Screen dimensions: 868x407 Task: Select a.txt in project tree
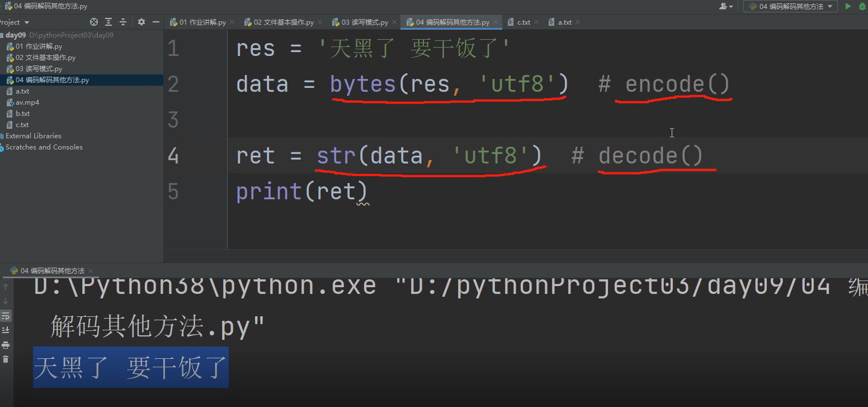tap(22, 91)
